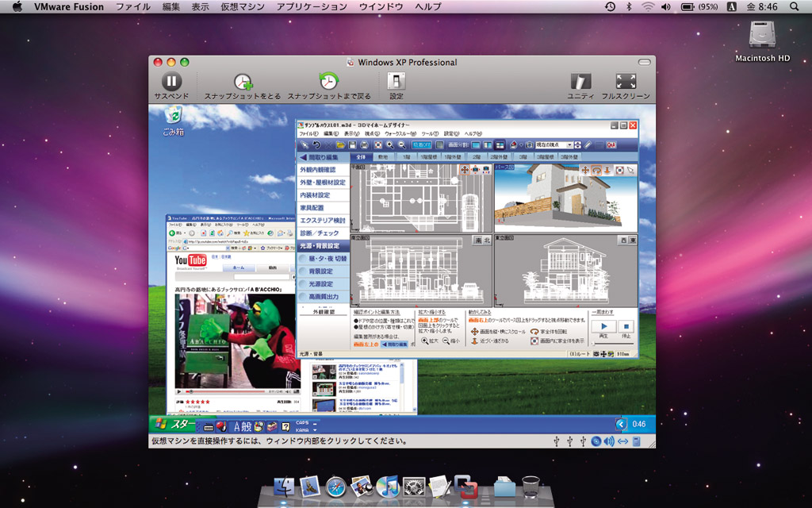
Task: Open the ファイル menu in 3D designer
Action: (308, 133)
